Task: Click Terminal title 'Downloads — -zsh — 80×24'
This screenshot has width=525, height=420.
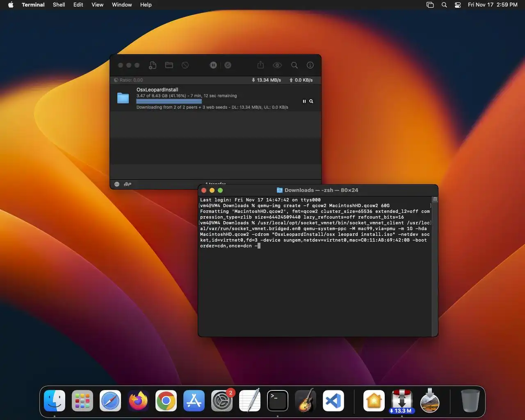Action: (x=321, y=190)
